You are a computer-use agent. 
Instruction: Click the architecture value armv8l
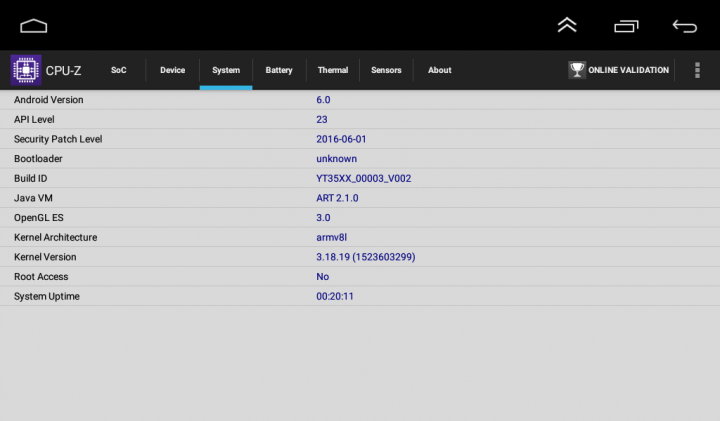pyautogui.click(x=332, y=237)
